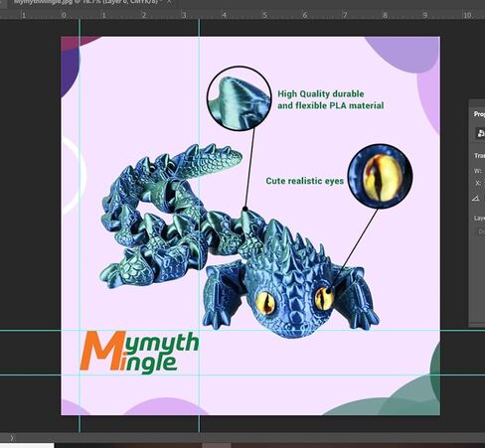Image resolution: width=485 pixels, height=448 pixels.
Task: Click the rotation angle icon
Action: [476, 199]
